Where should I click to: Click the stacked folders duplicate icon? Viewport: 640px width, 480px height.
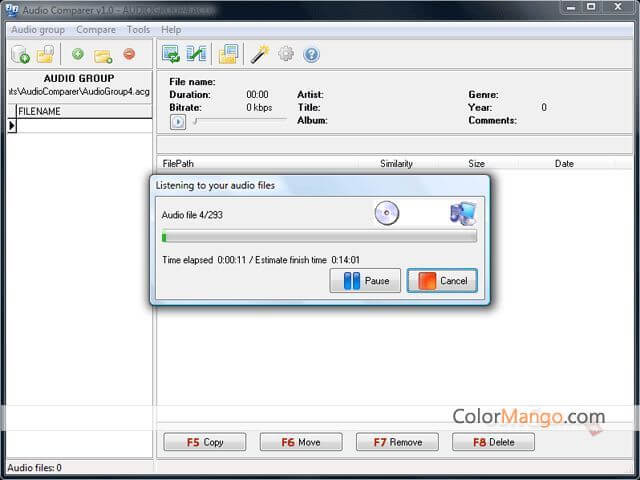coord(228,54)
